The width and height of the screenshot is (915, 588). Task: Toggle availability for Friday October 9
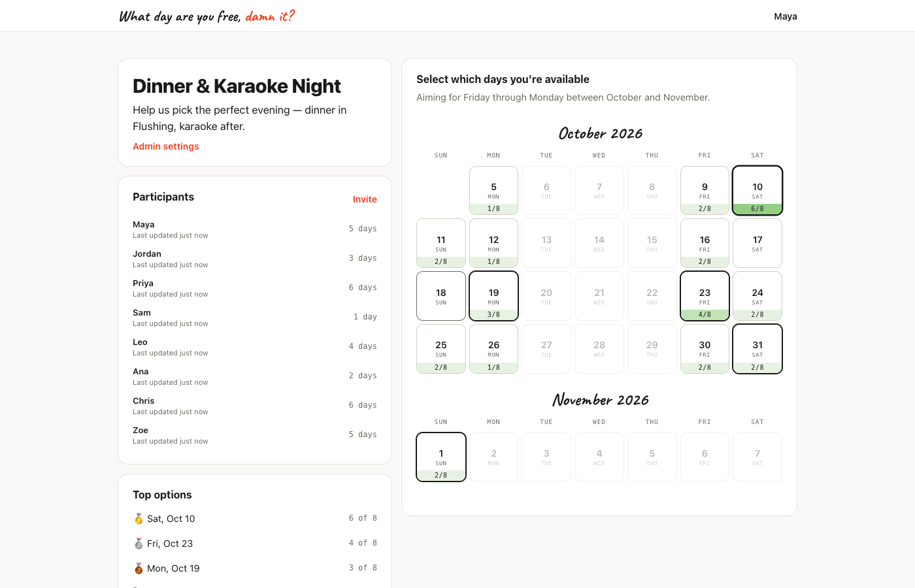705,190
